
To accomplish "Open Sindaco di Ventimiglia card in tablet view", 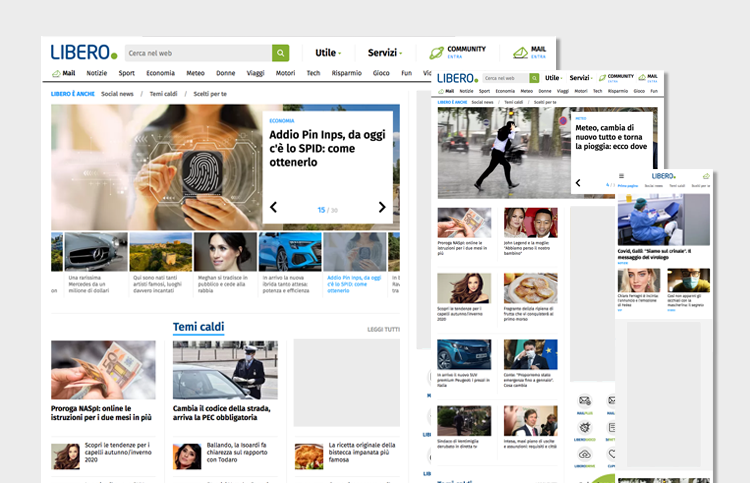I will 464,428.
